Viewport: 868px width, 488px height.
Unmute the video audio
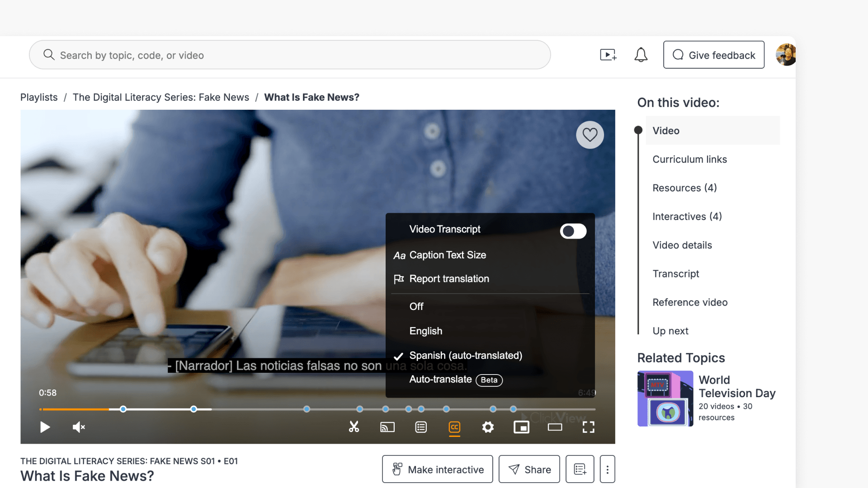click(x=79, y=427)
